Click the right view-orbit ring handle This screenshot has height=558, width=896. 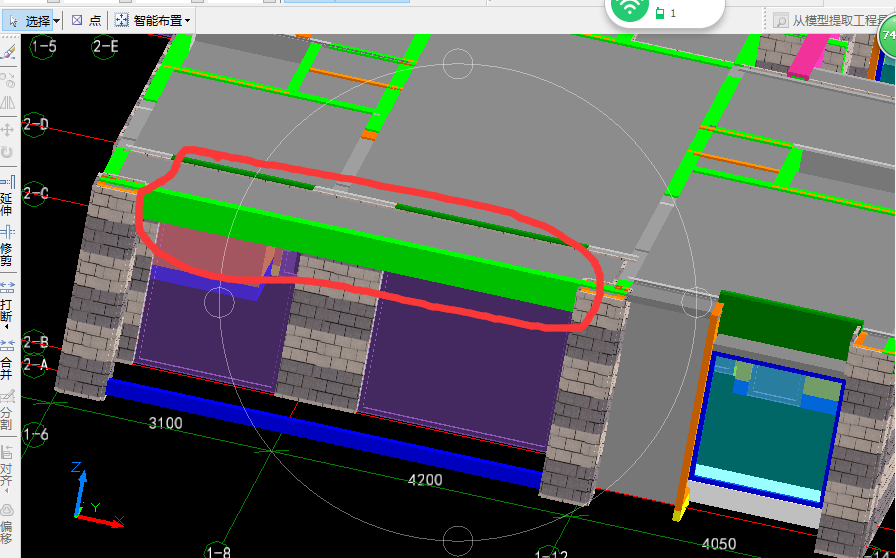coord(697,302)
